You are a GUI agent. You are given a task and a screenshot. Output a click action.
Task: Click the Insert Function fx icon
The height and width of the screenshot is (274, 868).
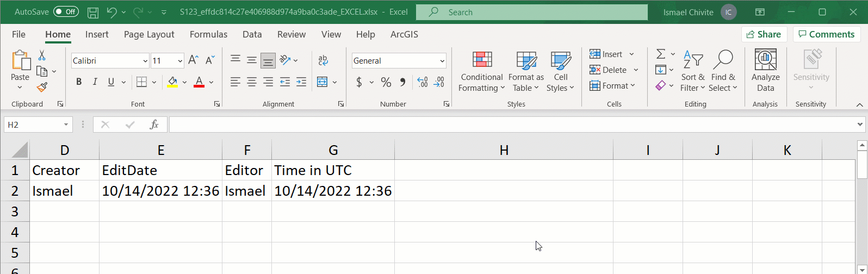click(x=154, y=124)
